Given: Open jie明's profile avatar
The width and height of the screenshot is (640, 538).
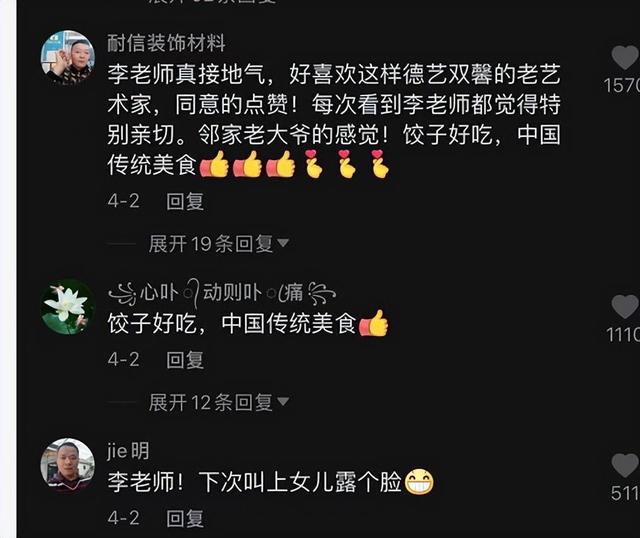Looking at the screenshot, I should click(68, 465).
